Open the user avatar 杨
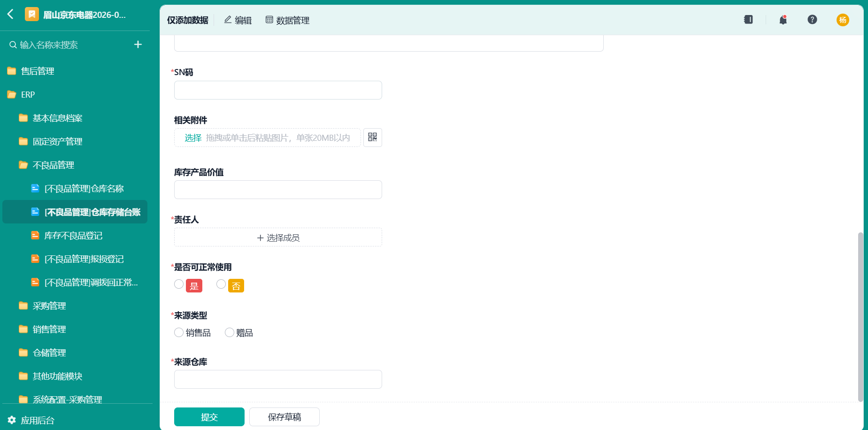The height and width of the screenshot is (430, 868). (843, 20)
